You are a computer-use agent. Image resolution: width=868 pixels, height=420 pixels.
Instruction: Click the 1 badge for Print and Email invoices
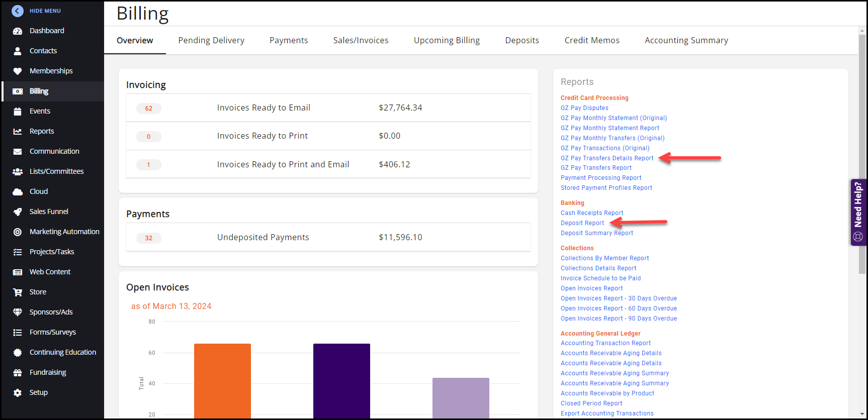pyautogui.click(x=149, y=164)
